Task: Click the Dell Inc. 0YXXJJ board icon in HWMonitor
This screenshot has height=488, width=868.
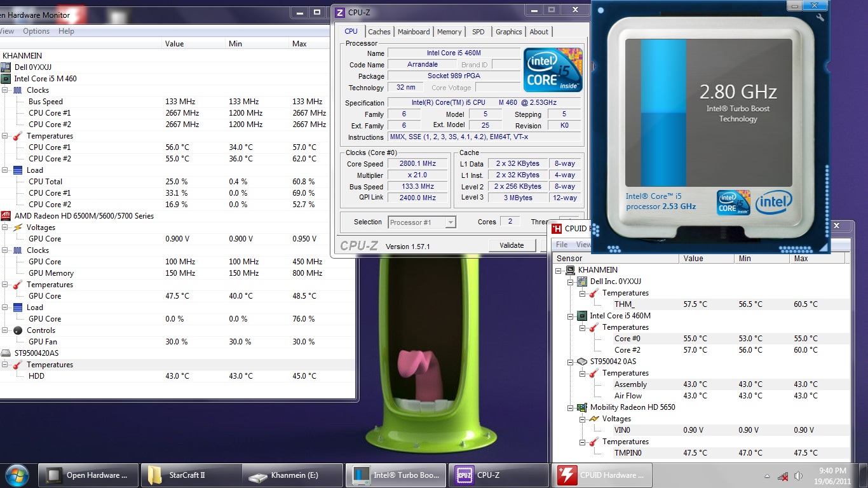Action: pyautogui.click(x=582, y=281)
